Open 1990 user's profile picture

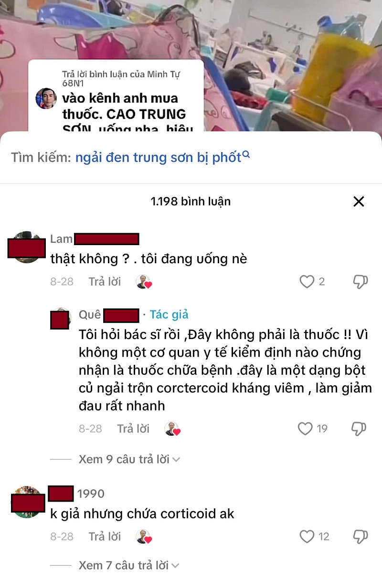tap(26, 502)
